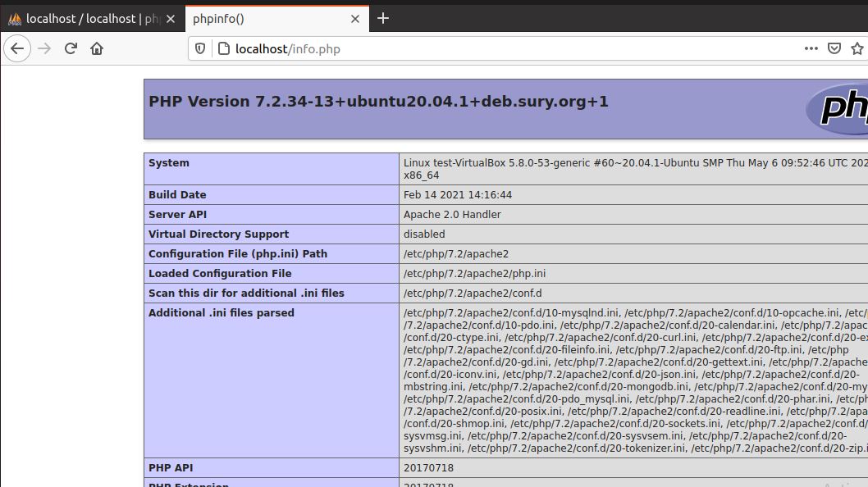Screen dimensions: 868x487
Task: Click the phpMyAdmin favicon in first tab
Action: click(15, 19)
